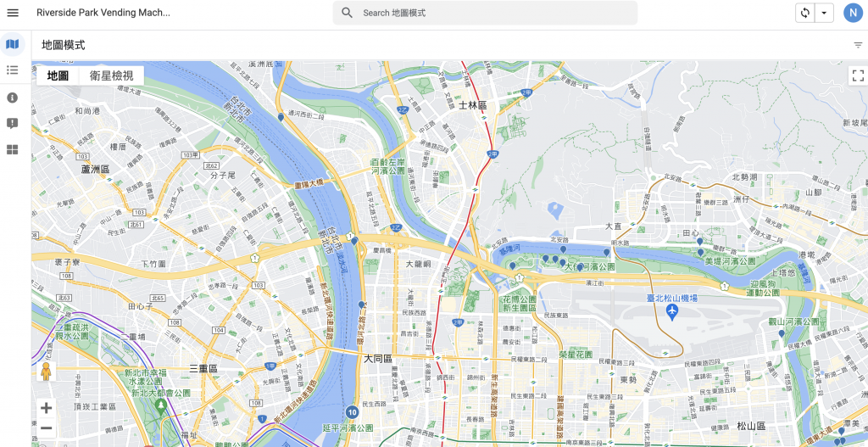This screenshot has height=447, width=868.
Task: Switch map to 衛星檢視 satellite mode
Action: pyautogui.click(x=111, y=75)
